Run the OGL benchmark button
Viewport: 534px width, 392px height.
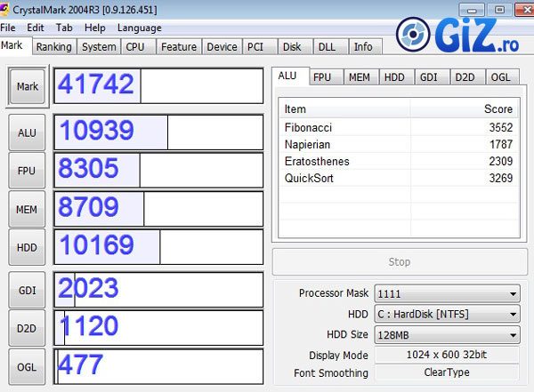click(x=27, y=367)
